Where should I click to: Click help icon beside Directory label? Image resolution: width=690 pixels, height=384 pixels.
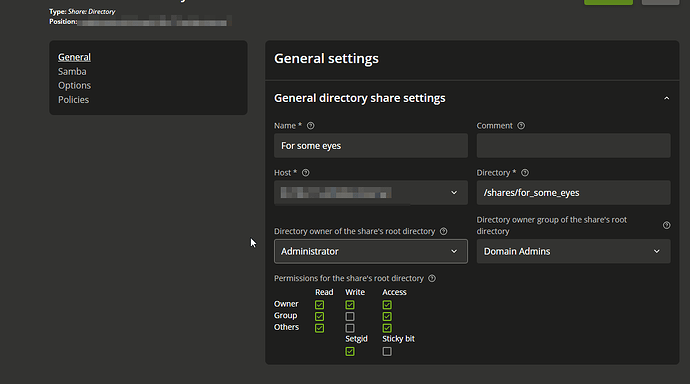[525, 173]
